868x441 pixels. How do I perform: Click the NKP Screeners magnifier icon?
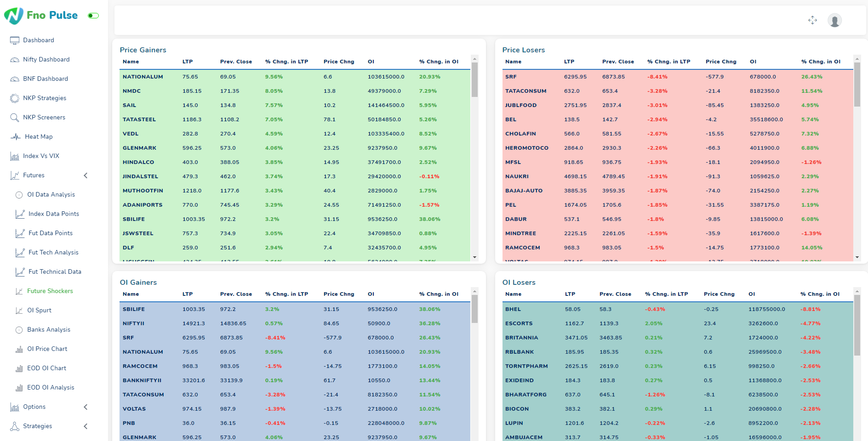pyautogui.click(x=15, y=118)
